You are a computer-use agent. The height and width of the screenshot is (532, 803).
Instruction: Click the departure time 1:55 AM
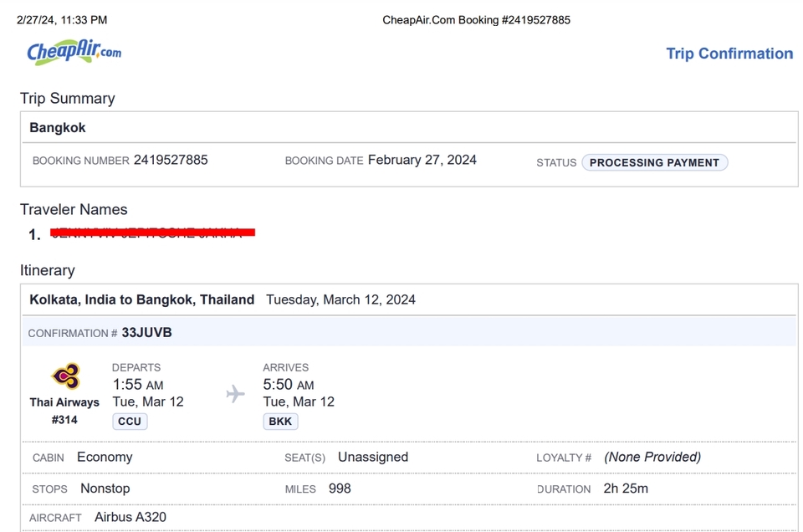pos(138,385)
